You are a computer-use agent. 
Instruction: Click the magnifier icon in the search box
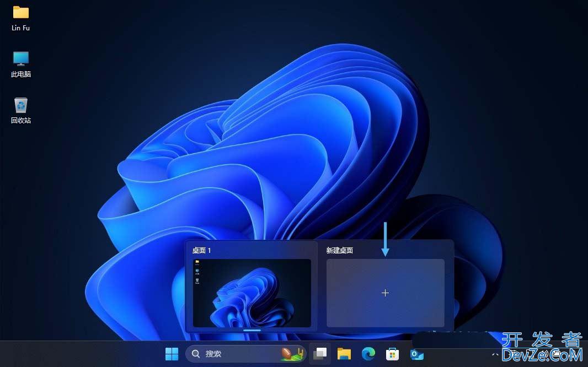coord(195,354)
